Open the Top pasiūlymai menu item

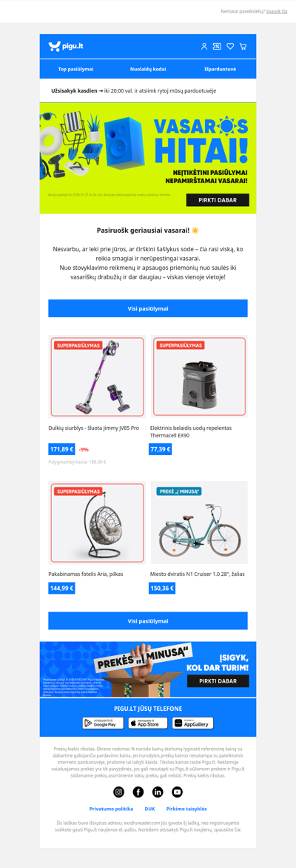(x=75, y=69)
